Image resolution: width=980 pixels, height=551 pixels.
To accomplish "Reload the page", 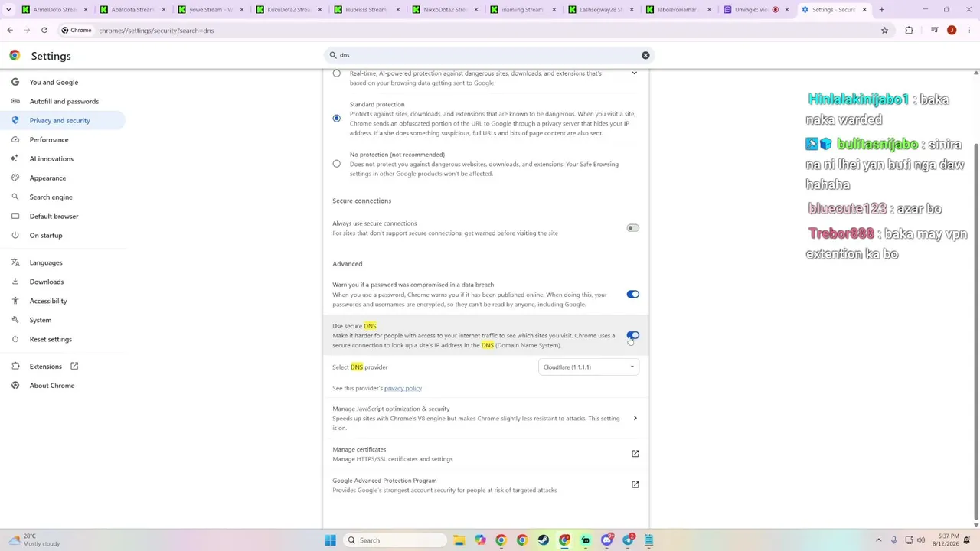I will click(x=44, y=31).
